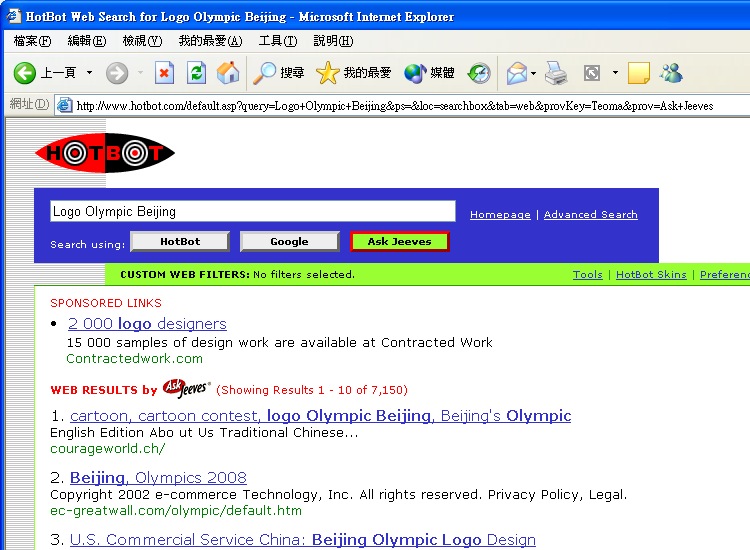750x550 pixels.
Task: Click the grey square edit toolbar icon
Action: tap(592, 73)
